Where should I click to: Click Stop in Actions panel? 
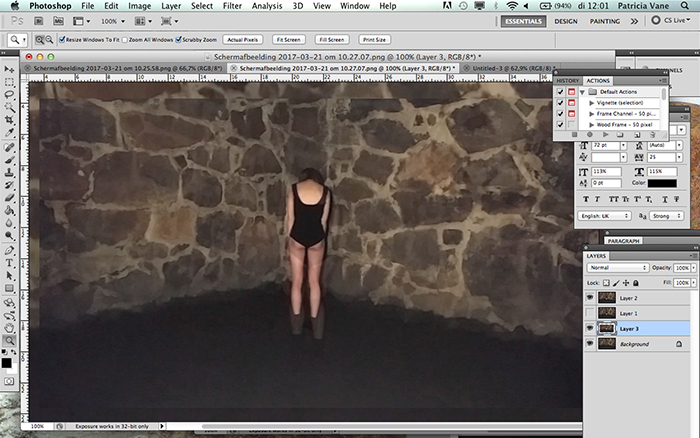coord(575,134)
